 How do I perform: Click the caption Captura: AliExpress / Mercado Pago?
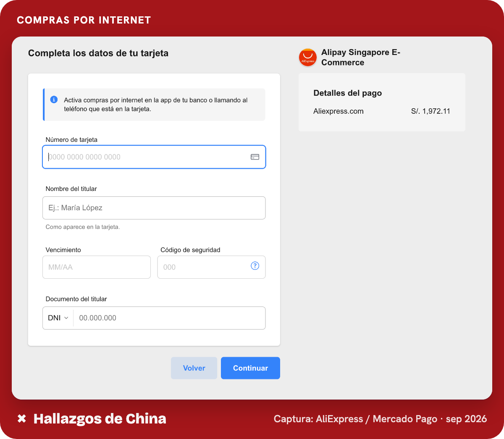coord(356,419)
